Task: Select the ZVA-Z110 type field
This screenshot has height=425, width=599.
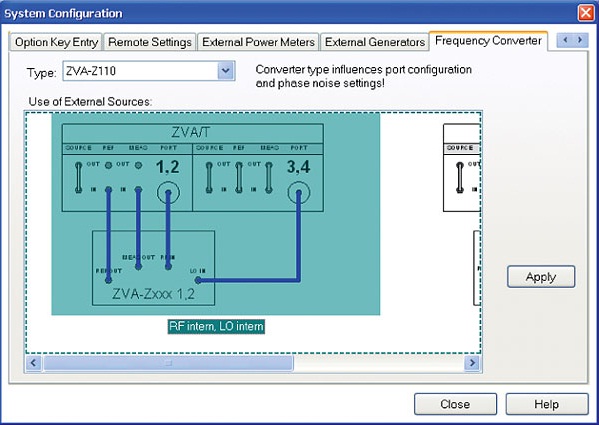Action: pos(149,71)
